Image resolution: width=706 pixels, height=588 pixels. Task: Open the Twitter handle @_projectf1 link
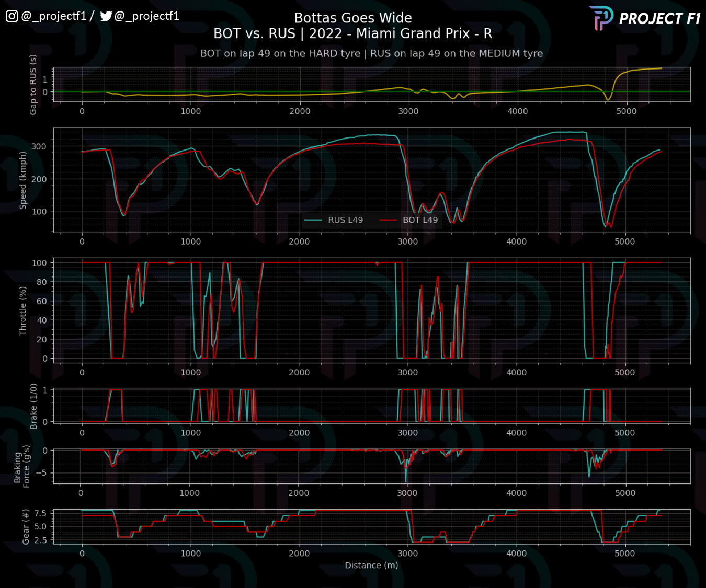tap(147, 16)
